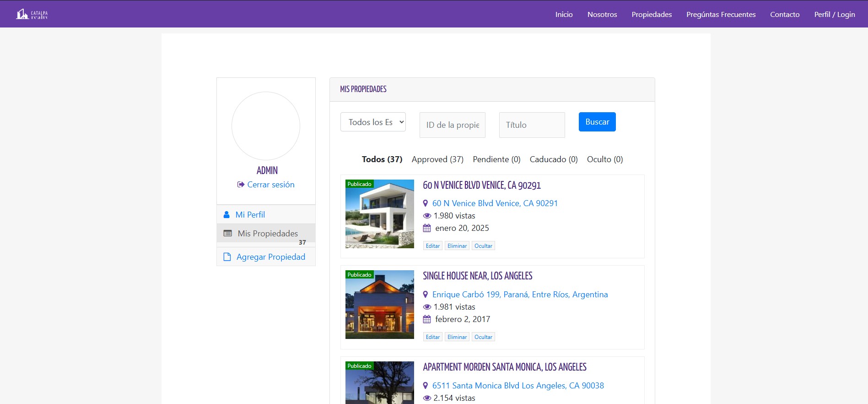
Task: Click the ADMIN profile avatar circle
Action: tap(266, 126)
